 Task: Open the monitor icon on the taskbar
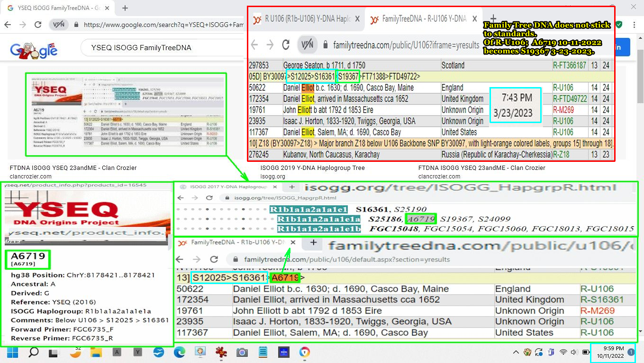point(200,352)
